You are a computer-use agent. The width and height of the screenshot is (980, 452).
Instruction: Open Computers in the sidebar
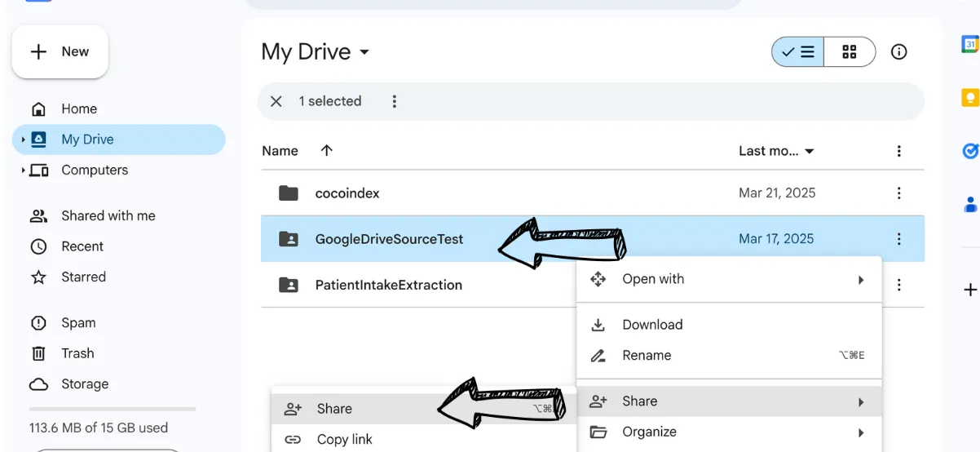click(x=95, y=170)
